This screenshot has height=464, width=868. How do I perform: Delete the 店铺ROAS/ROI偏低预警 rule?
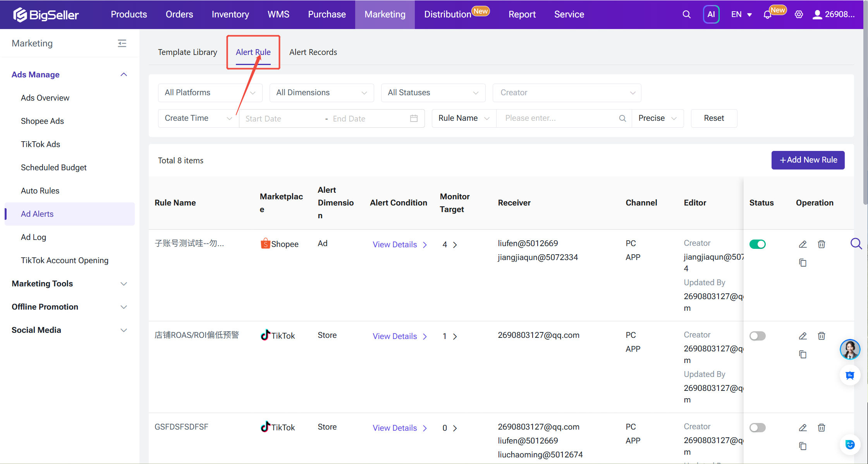[822, 336]
